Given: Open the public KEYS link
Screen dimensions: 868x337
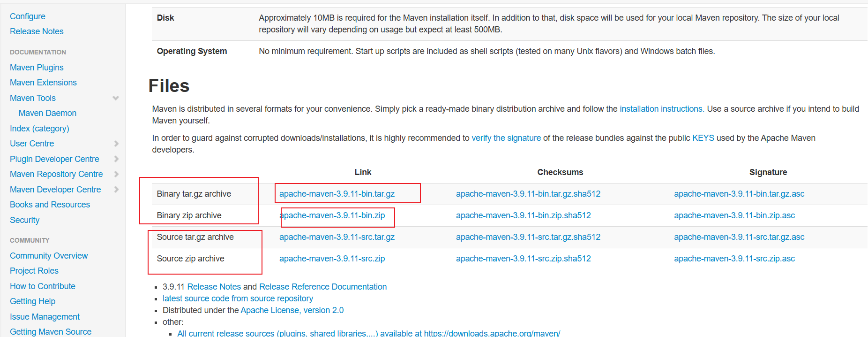Looking at the screenshot, I should 703,138.
